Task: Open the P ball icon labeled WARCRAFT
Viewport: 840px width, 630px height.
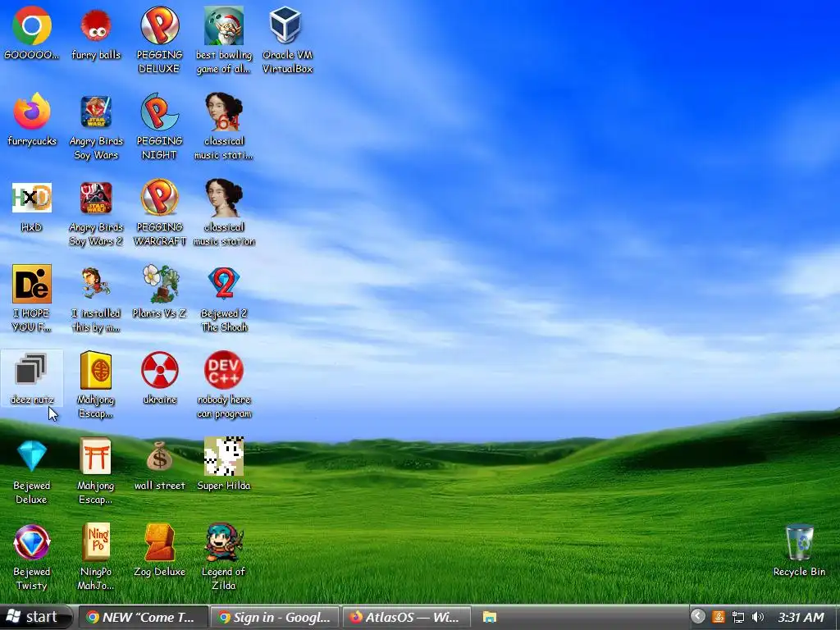Action: (160, 198)
